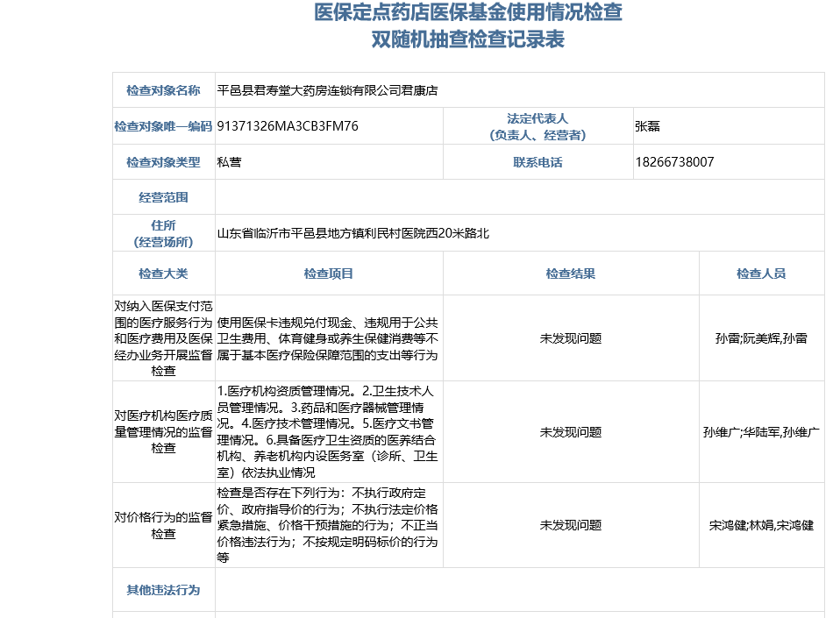Select phone number 18266738007

click(674, 161)
